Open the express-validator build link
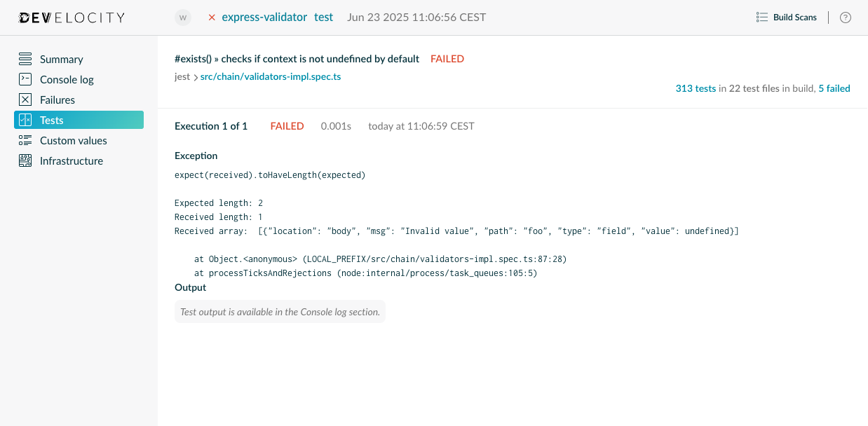This screenshot has width=868, height=426. [264, 17]
